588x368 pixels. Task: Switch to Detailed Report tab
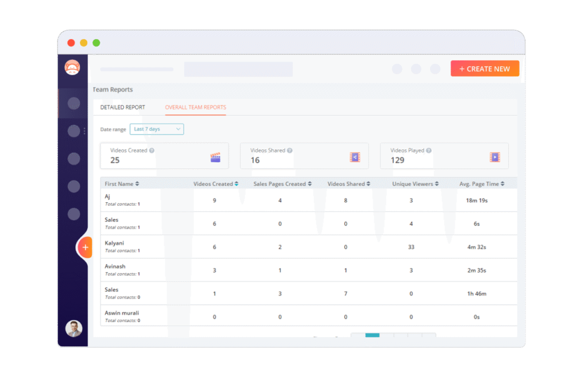(x=122, y=108)
